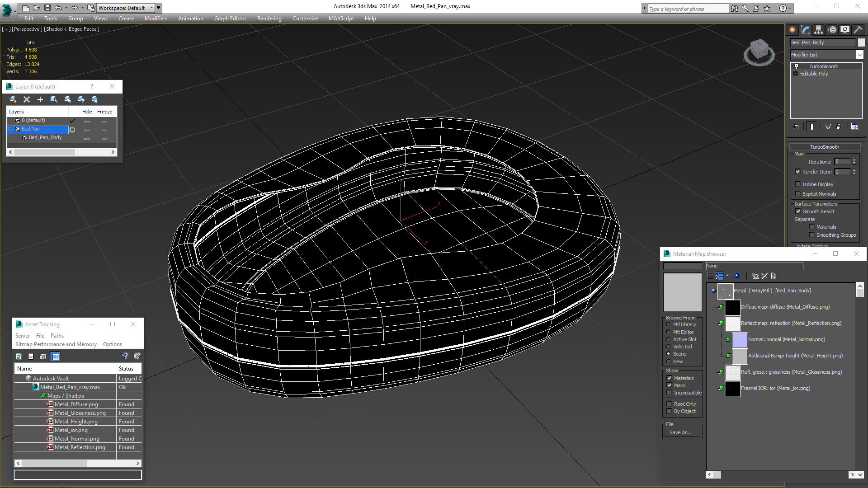Expand the Editable Poly modifier plus
Viewport: 868px width, 488px height.
click(796, 74)
